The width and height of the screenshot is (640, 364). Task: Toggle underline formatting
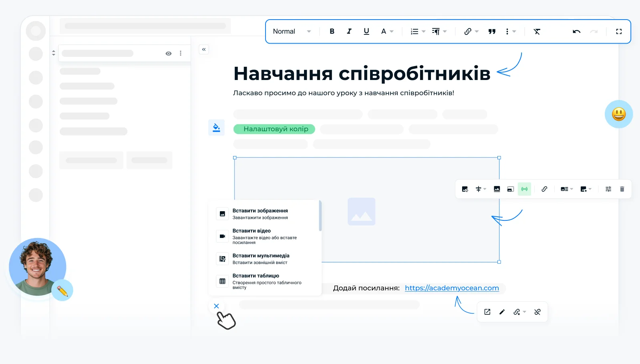[366, 32]
